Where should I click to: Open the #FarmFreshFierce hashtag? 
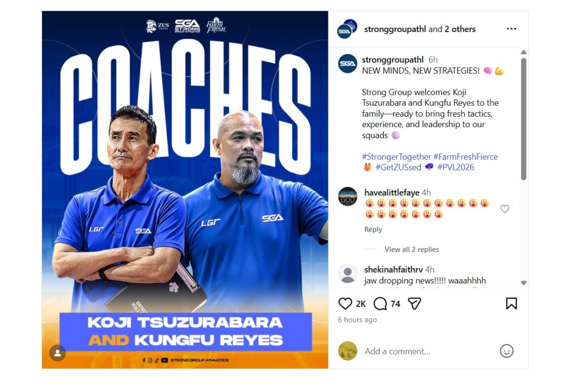tap(465, 156)
